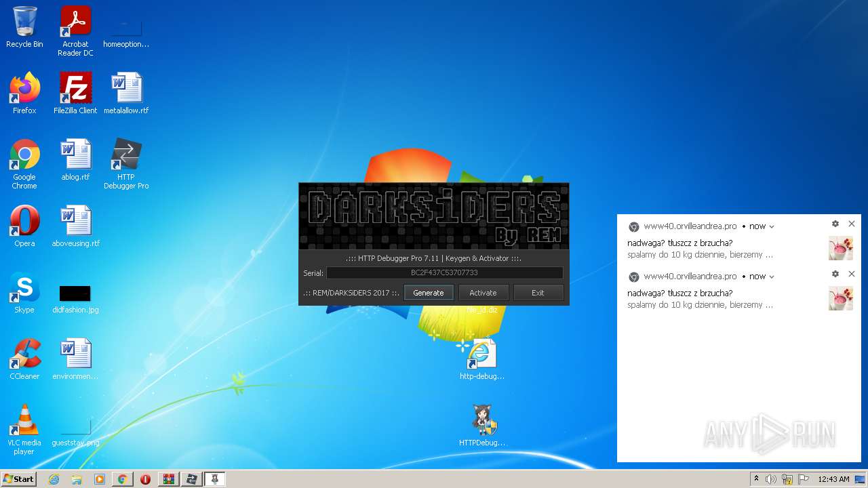Click second 'nadwaga? tłuszcz z brzucha?' notification text
Image resolution: width=868 pixels, height=488 pixels.
679,293
